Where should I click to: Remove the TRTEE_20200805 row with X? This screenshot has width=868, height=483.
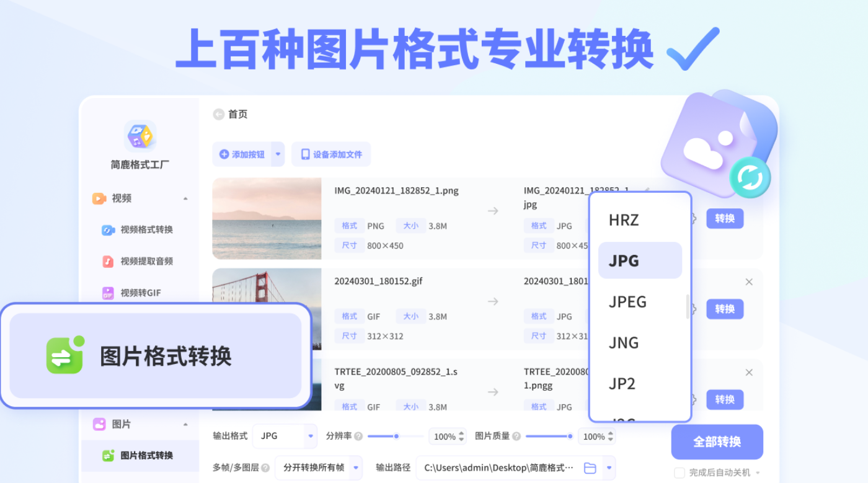pyautogui.click(x=749, y=373)
